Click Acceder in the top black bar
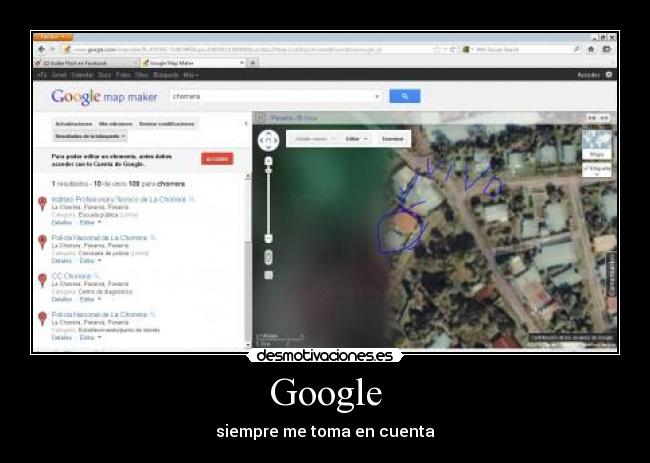Viewport: 650px width, 463px height. (589, 75)
